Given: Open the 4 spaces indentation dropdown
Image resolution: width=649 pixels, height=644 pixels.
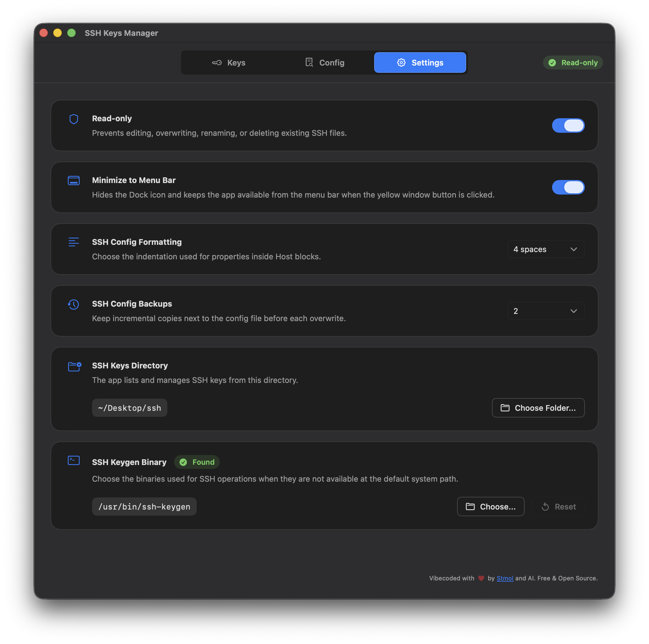Looking at the screenshot, I should 546,249.
